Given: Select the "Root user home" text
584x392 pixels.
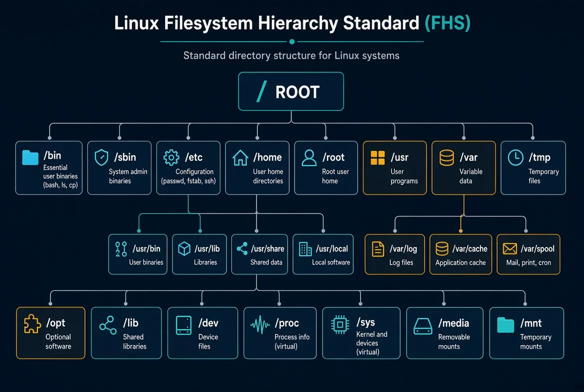Looking at the screenshot, I should point(335,176).
